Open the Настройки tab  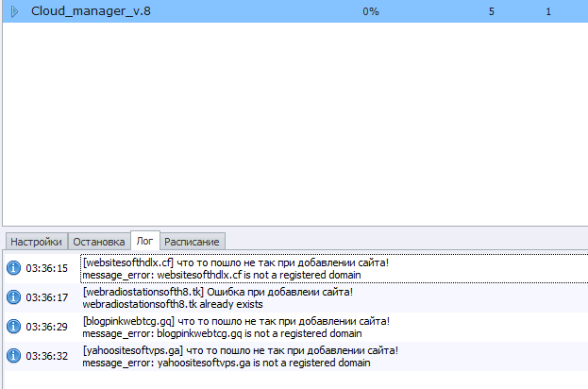[x=37, y=242]
